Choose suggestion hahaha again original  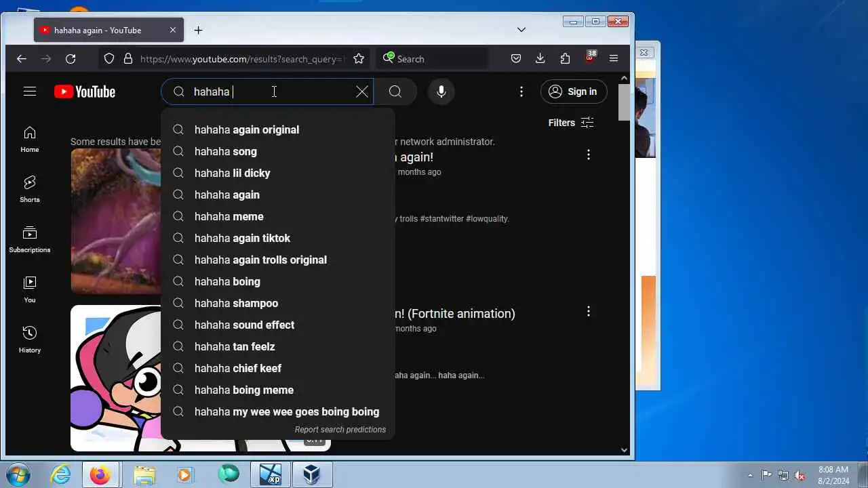point(277,129)
